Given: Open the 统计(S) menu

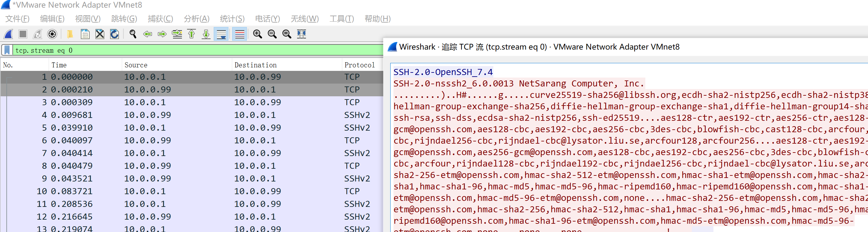Looking at the screenshot, I should coord(232,19).
